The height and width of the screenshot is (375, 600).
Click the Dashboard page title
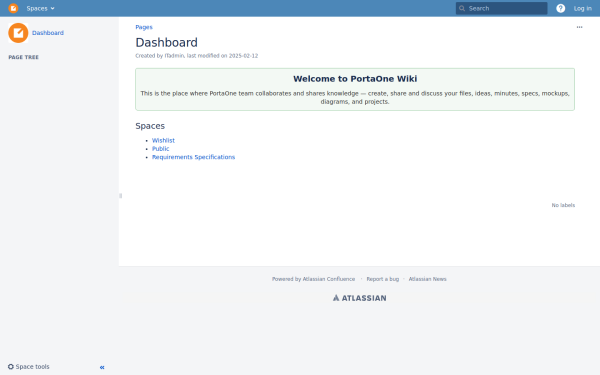point(166,42)
